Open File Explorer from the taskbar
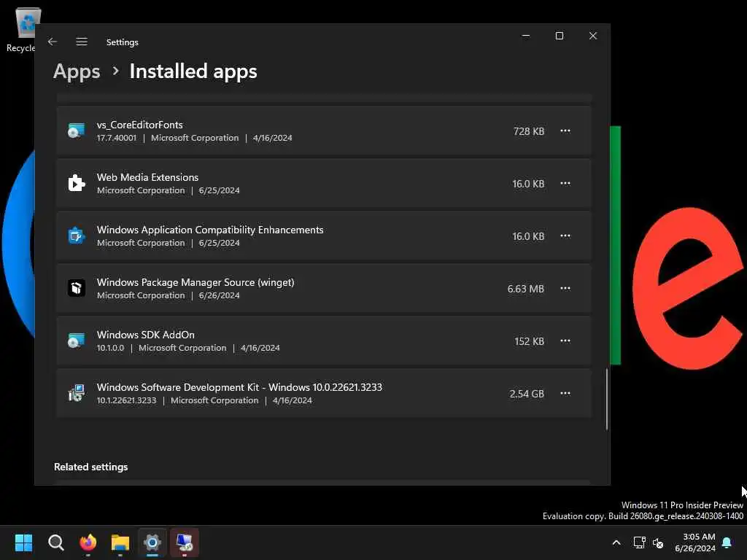This screenshot has width=747, height=560. tap(120, 542)
